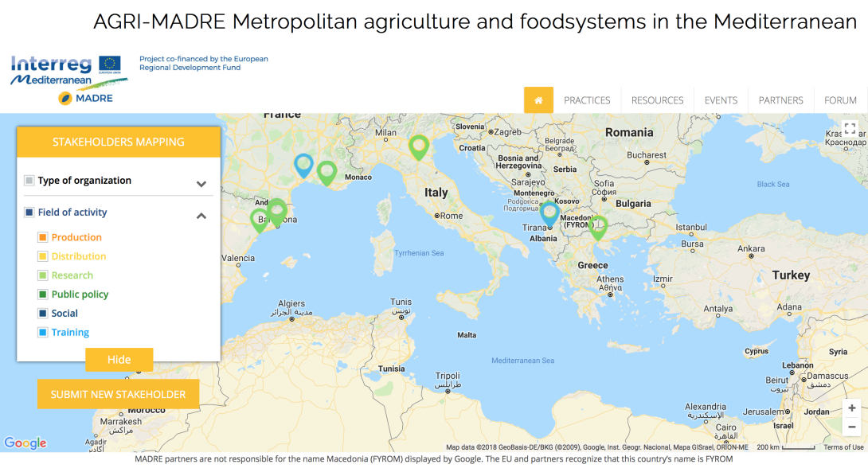Enable the Training filter checkbox
The image size is (868, 472).
(x=43, y=333)
